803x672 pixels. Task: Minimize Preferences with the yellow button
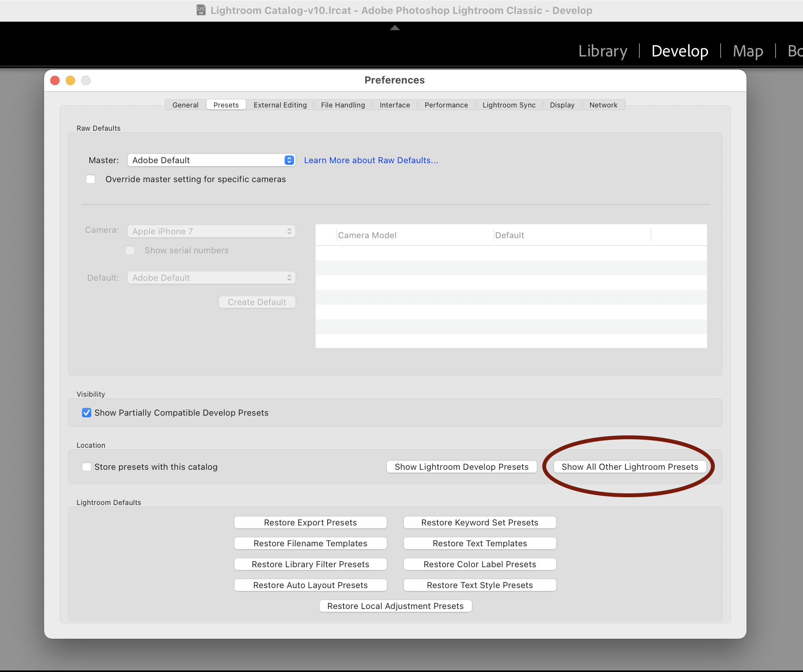(x=70, y=80)
